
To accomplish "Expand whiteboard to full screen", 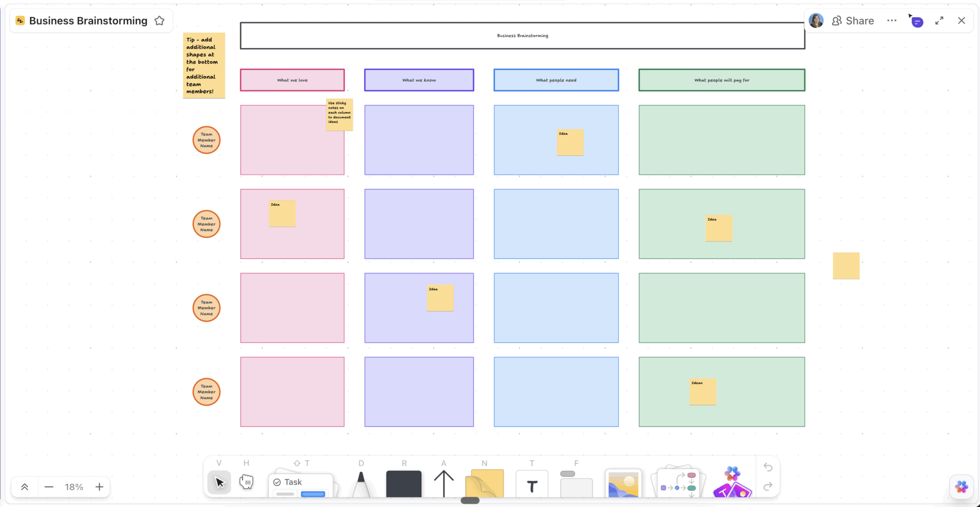I will (939, 21).
